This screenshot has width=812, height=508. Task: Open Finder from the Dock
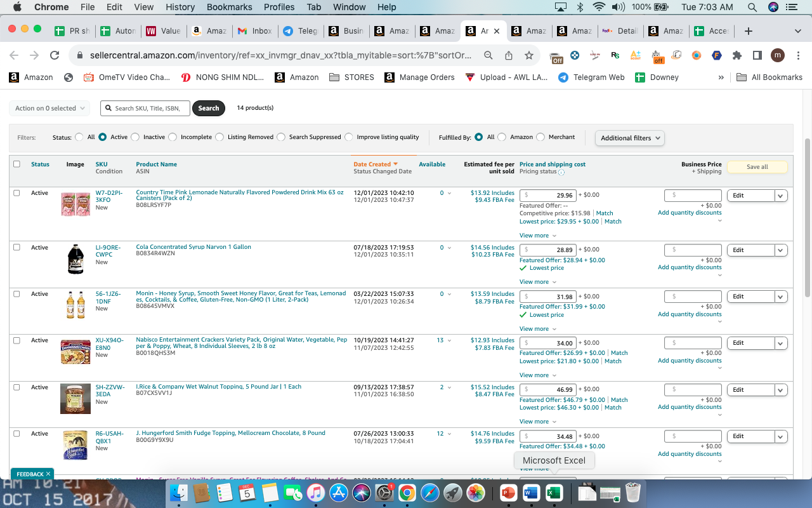tap(180, 493)
